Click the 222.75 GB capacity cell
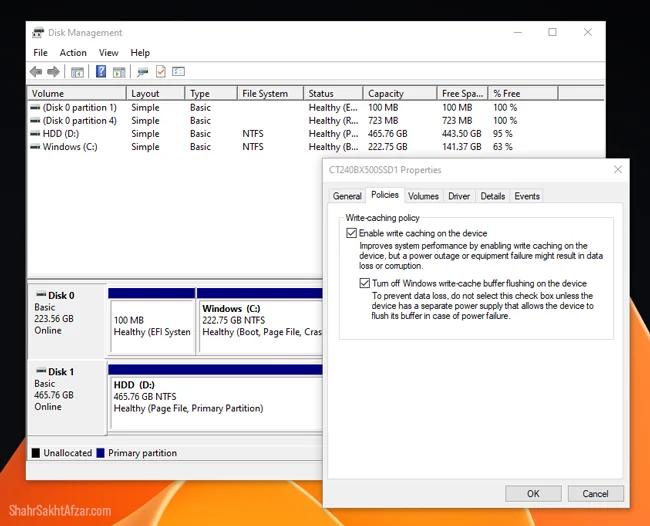This screenshot has height=526, width=650. [388, 147]
